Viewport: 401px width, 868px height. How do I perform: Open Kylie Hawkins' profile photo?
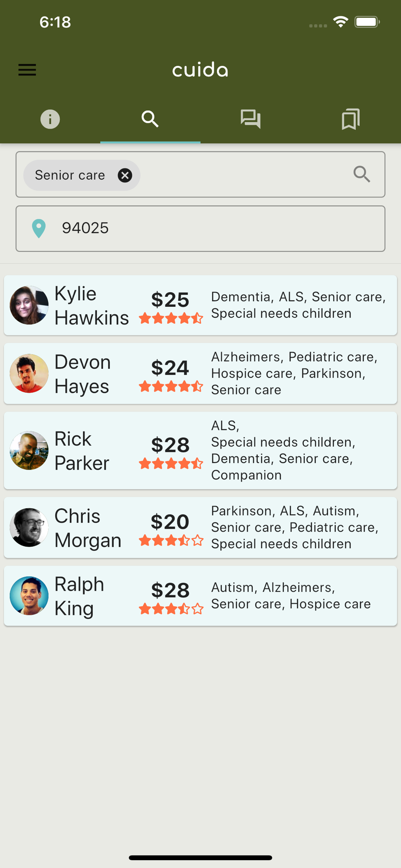(29, 305)
